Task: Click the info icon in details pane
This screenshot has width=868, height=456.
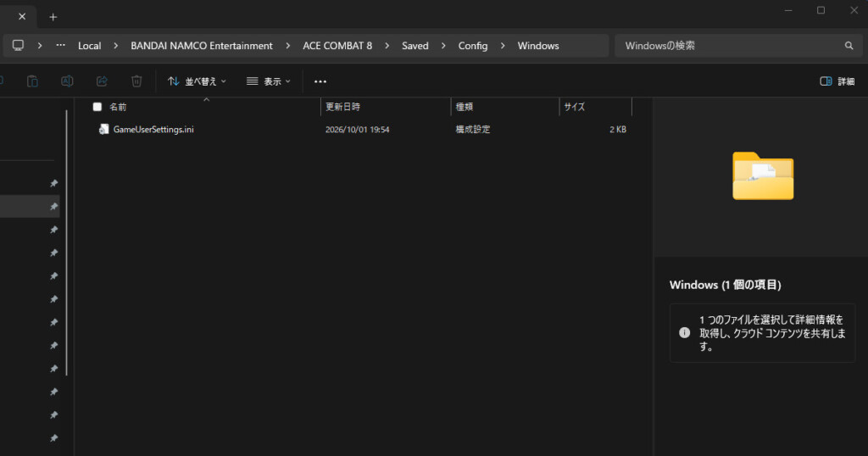Action: pos(685,332)
